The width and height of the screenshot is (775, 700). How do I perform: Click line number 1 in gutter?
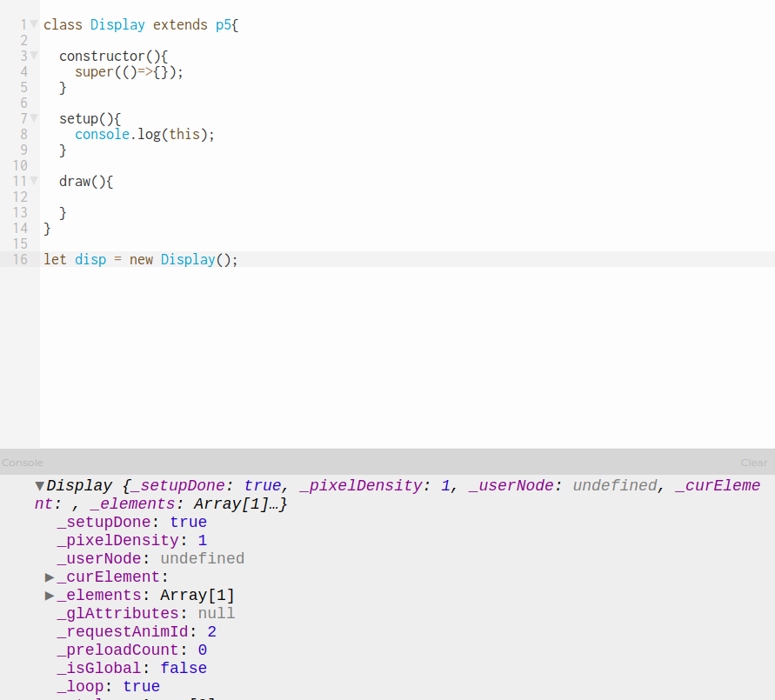(x=23, y=24)
